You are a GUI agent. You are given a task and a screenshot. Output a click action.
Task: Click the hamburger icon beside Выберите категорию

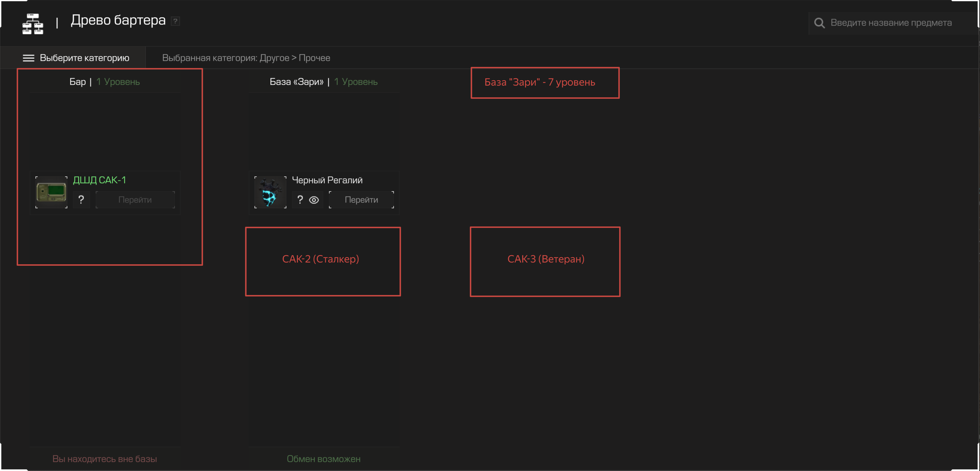click(x=28, y=58)
